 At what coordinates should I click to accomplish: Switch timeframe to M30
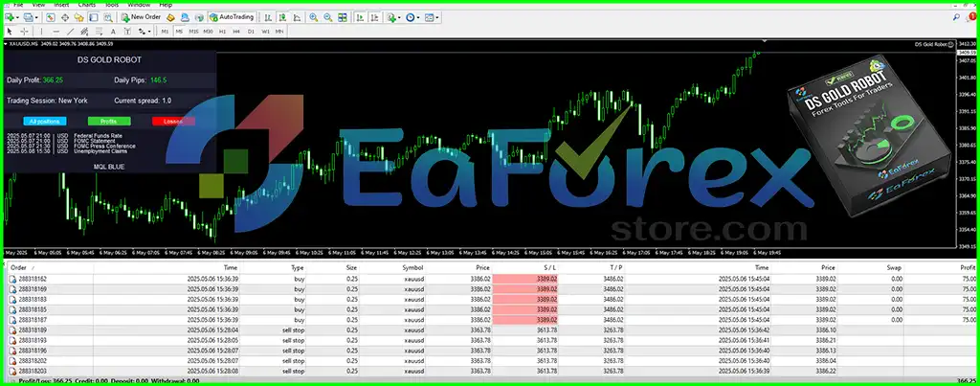coord(208,32)
